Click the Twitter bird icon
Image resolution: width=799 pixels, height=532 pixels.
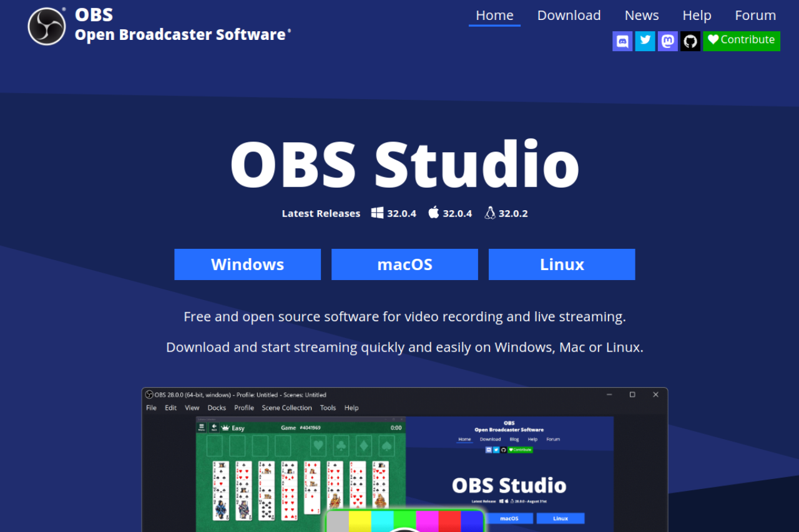pyautogui.click(x=645, y=41)
